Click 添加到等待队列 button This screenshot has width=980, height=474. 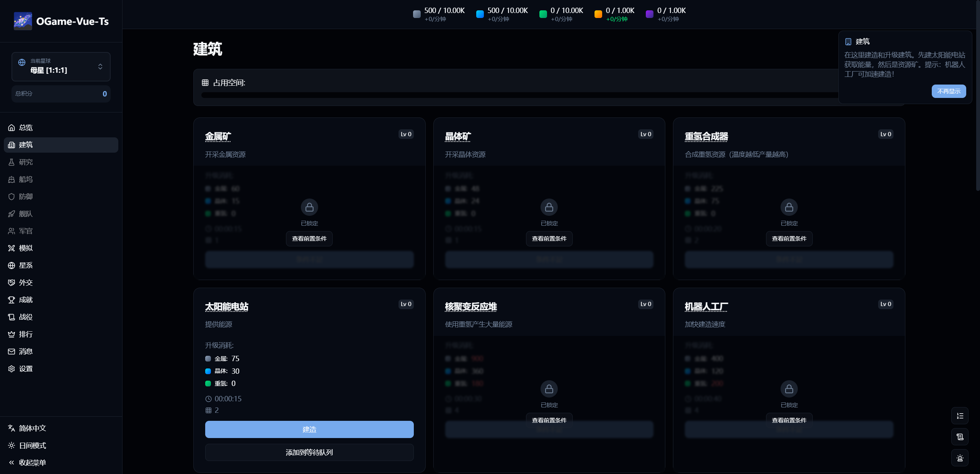(309, 452)
